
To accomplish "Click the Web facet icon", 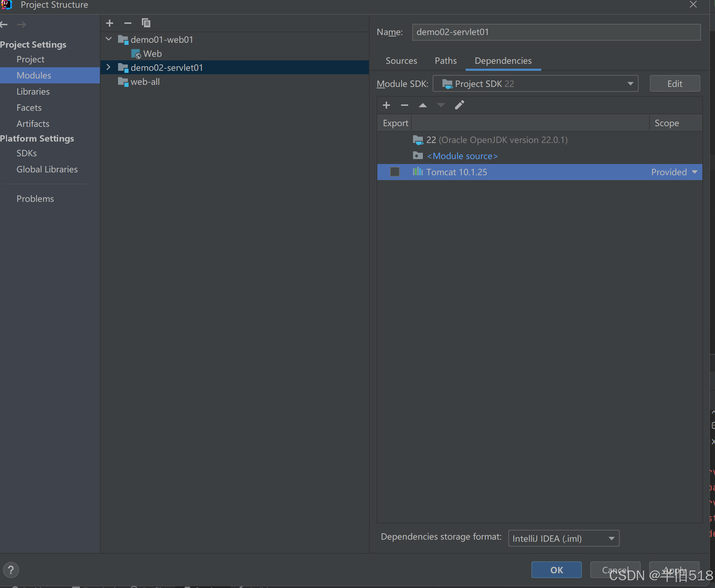I will pyautogui.click(x=136, y=54).
